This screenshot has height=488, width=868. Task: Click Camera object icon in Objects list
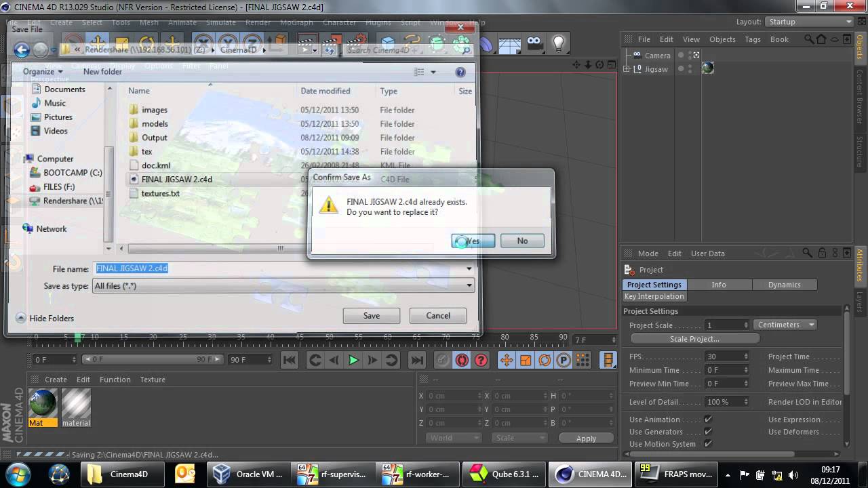point(637,56)
